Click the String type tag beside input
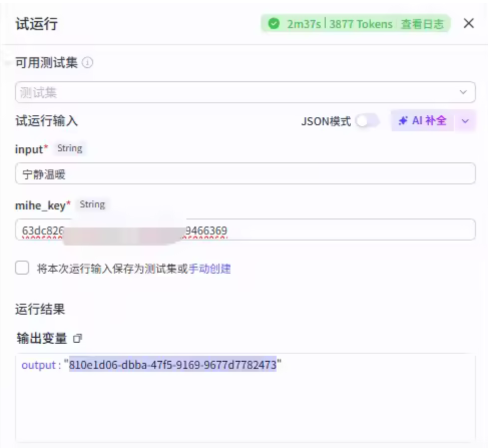The image size is (488, 448). [x=70, y=148]
